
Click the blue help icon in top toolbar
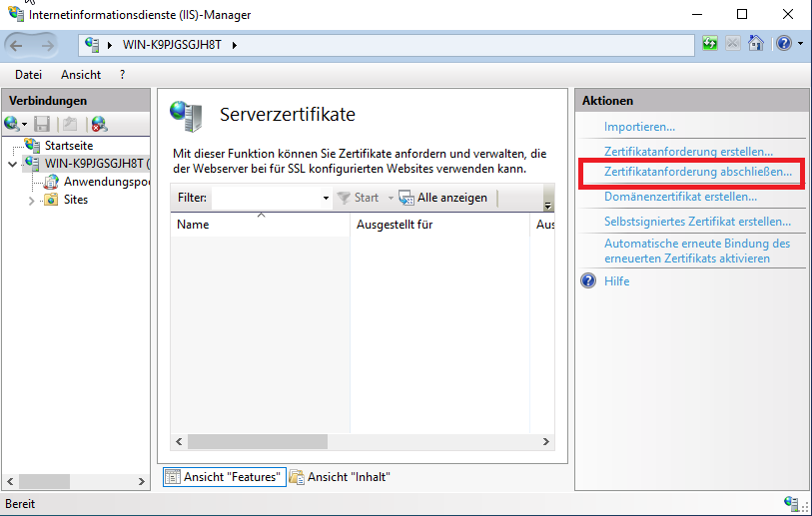click(x=783, y=44)
